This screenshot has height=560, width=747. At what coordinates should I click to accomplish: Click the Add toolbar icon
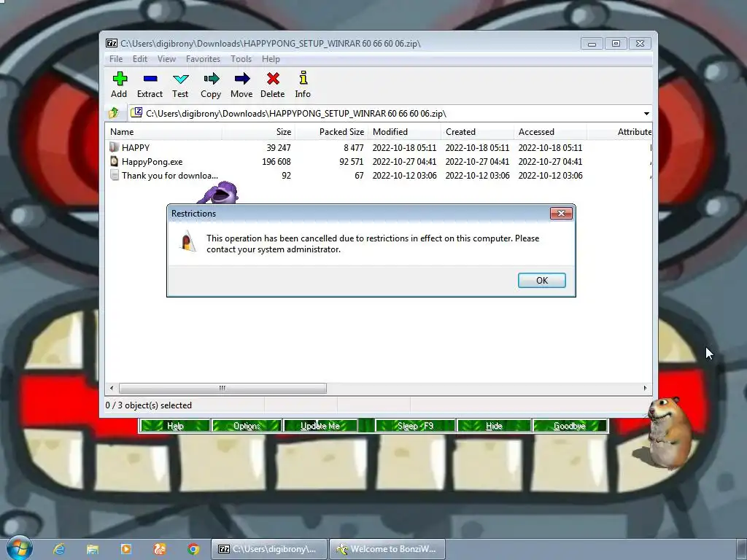120,79
